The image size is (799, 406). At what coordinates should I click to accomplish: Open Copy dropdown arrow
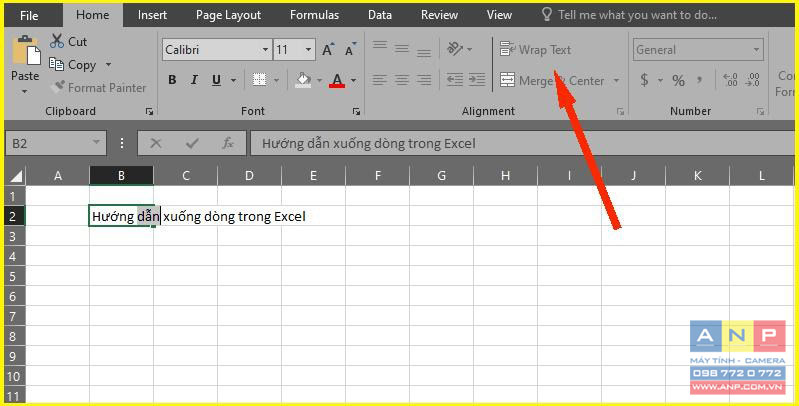click(108, 65)
